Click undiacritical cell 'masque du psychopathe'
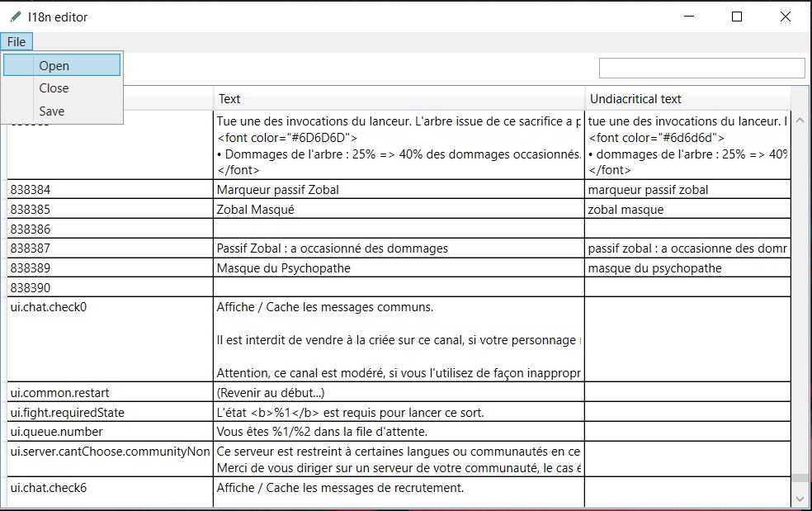Viewport: 812px width, 511px height. pos(687,268)
